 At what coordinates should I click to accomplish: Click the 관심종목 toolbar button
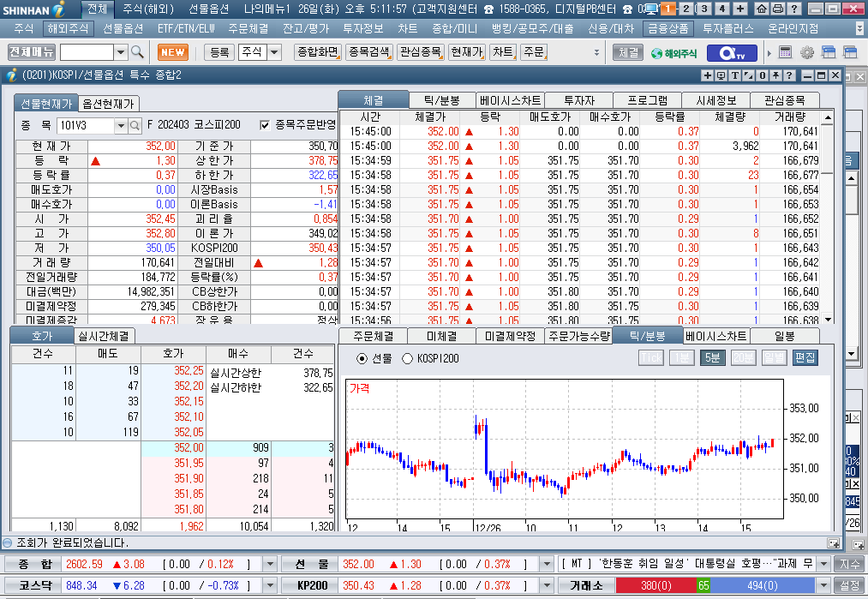coord(421,52)
